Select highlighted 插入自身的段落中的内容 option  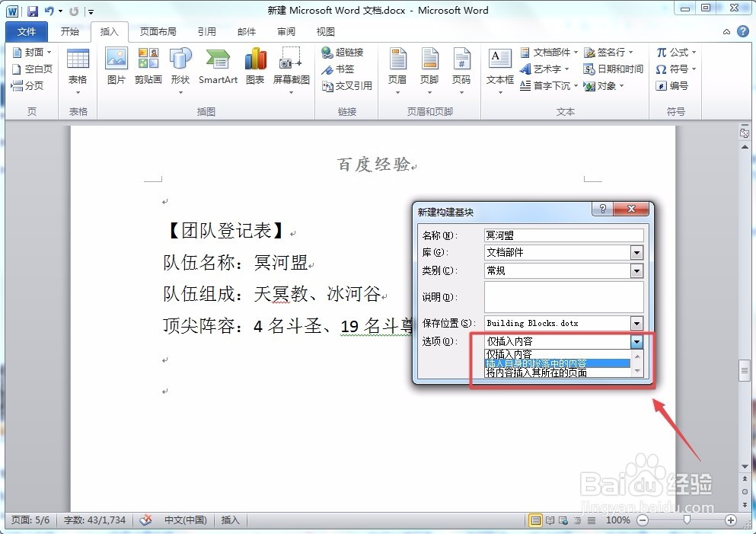click(x=557, y=363)
